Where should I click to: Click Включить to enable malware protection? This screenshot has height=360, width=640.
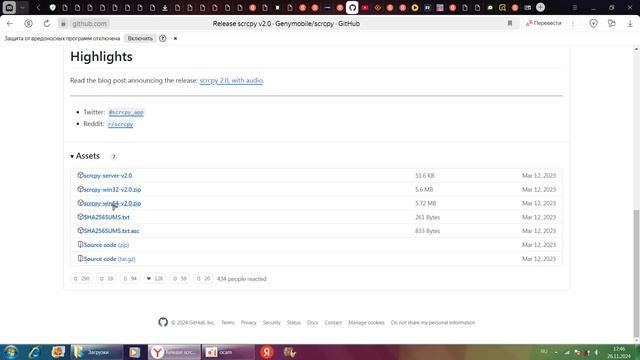140,38
